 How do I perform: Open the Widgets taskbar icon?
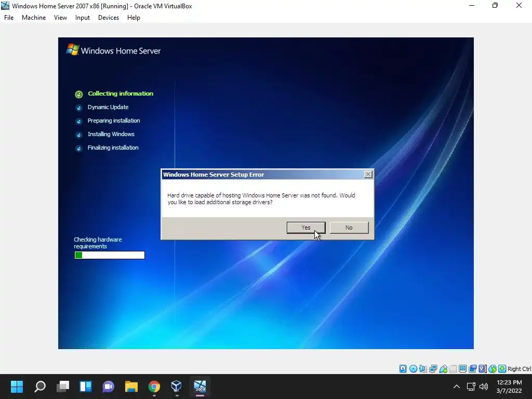tap(86, 387)
